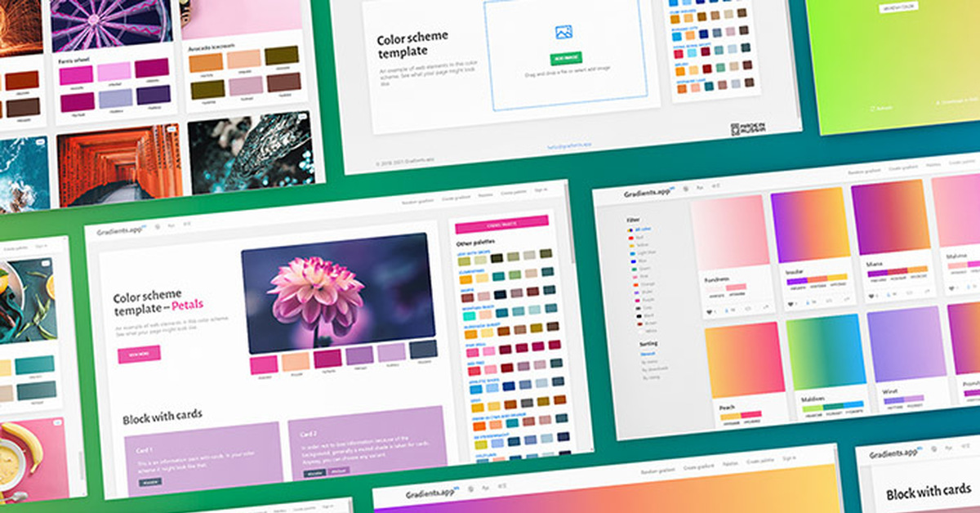This screenshot has height=513, width=980.
Task: Click the download icon on the Insular gradient card
Action: (x=809, y=302)
